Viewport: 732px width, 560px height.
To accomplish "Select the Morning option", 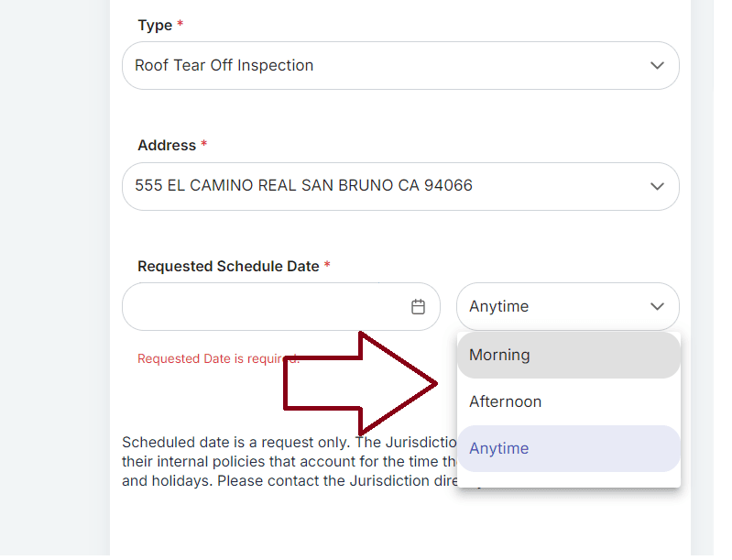I will tap(499, 355).
